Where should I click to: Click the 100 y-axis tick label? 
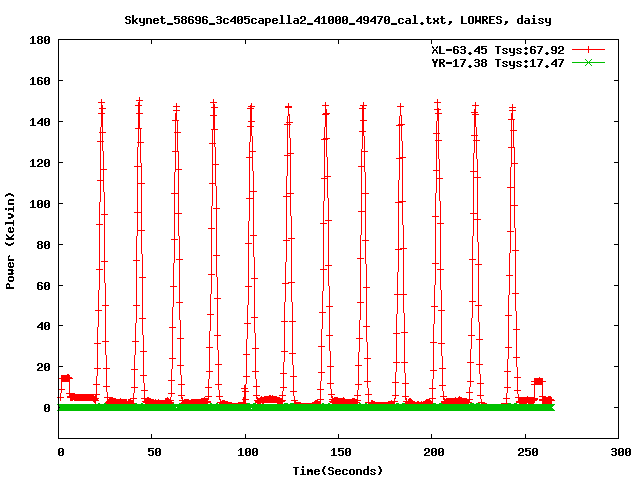[40, 204]
